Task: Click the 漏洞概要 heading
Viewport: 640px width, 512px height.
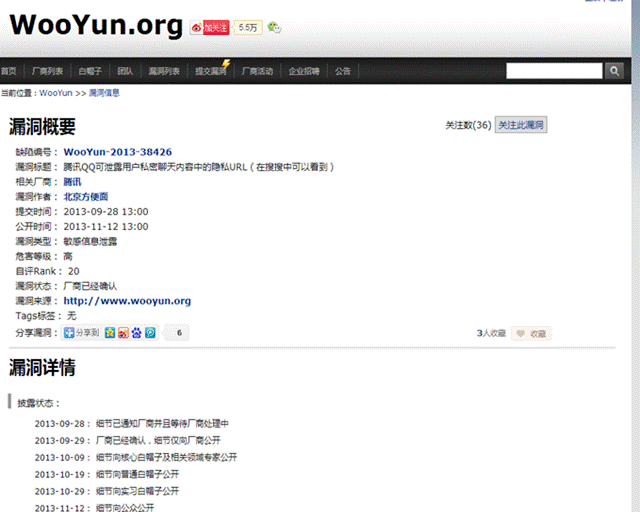Action: pos(42,127)
